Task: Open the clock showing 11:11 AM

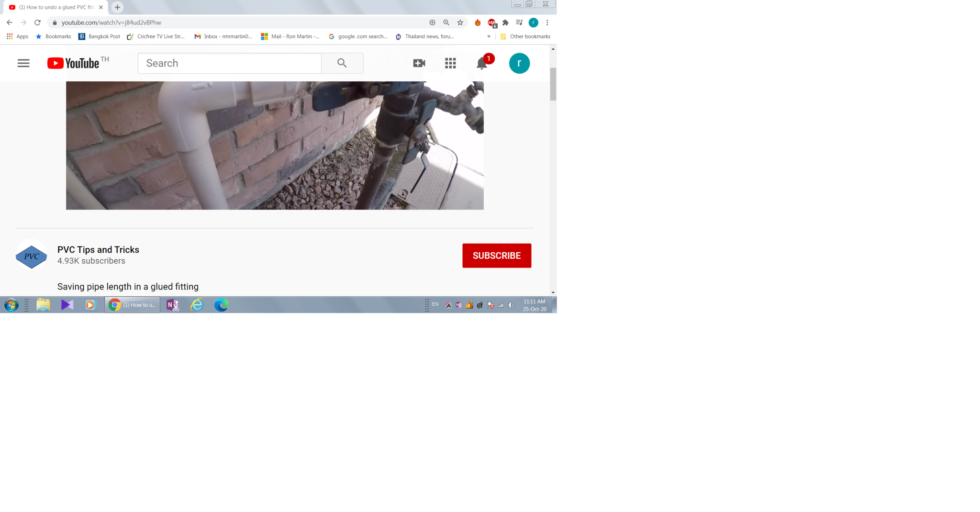Action: [x=535, y=305]
